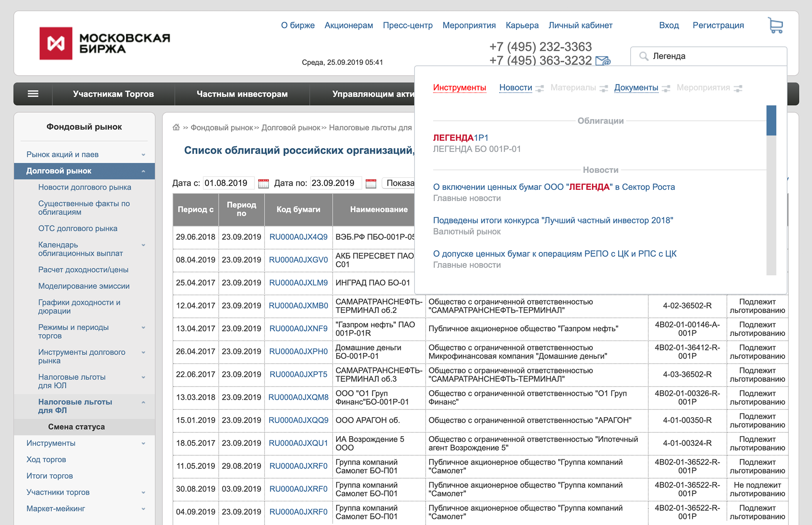The height and width of the screenshot is (525, 812).
Task: Go to home via breadcrumb house icon
Action: point(176,127)
